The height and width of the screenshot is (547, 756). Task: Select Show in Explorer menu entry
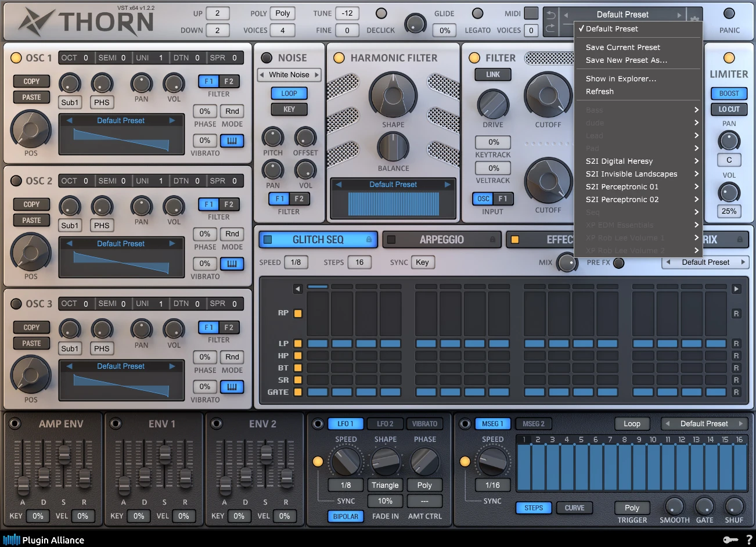[x=621, y=79]
